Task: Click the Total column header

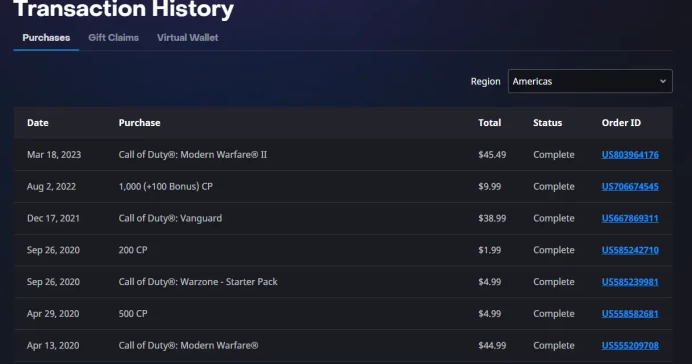Action: (x=489, y=123)
